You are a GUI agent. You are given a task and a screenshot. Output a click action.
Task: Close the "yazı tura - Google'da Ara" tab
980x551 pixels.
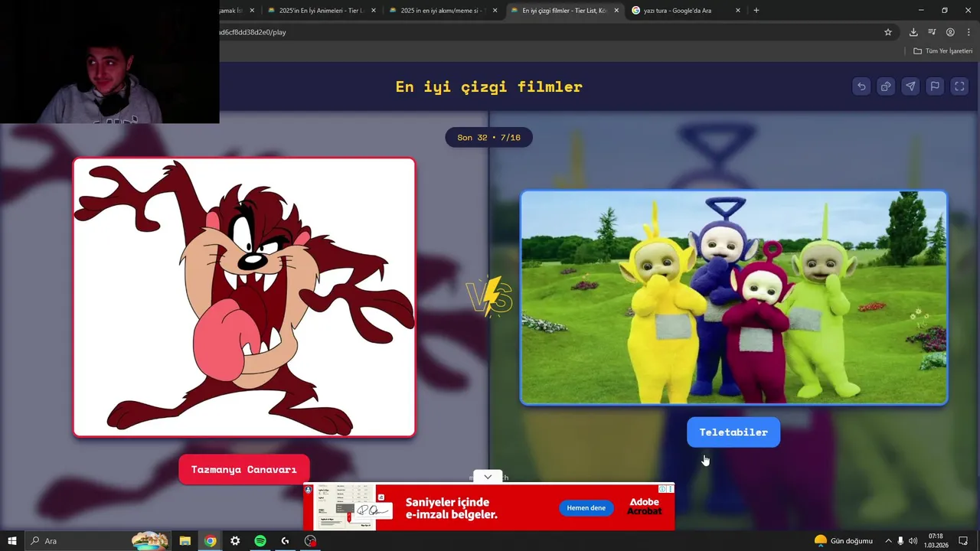738,11
